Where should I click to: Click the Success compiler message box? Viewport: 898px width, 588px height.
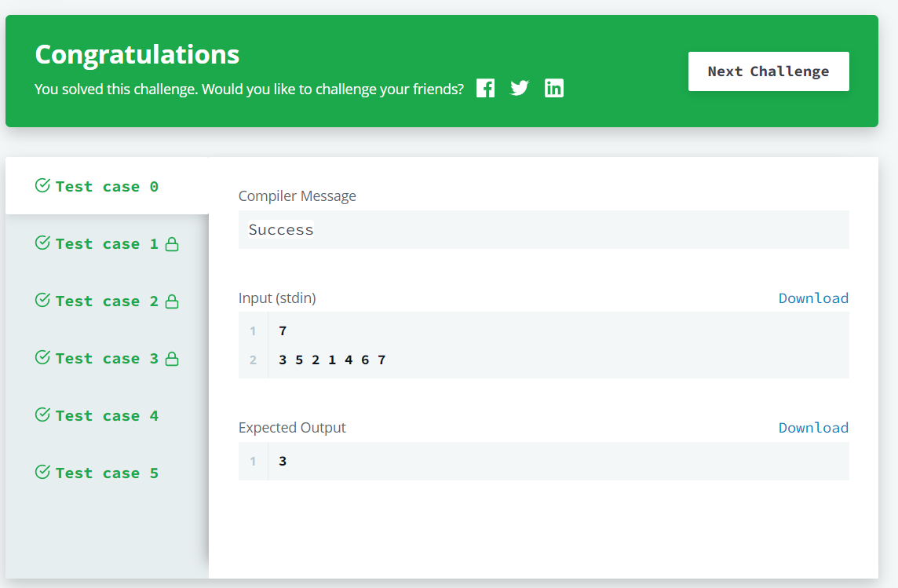543,229
